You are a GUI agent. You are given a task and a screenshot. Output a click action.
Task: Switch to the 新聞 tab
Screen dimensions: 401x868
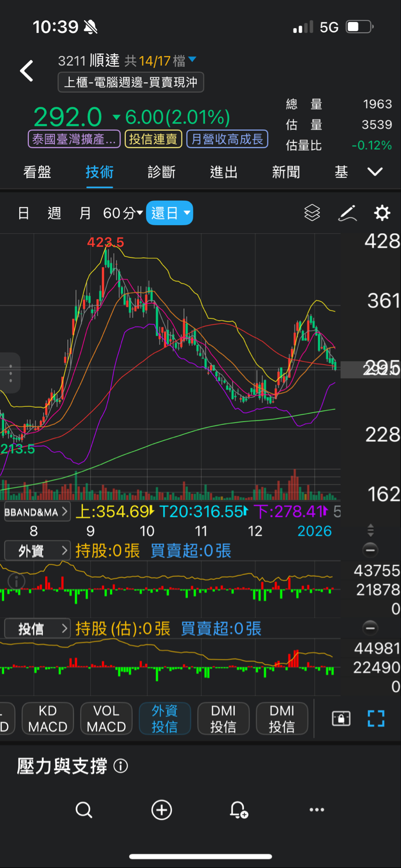pos(286,172)
